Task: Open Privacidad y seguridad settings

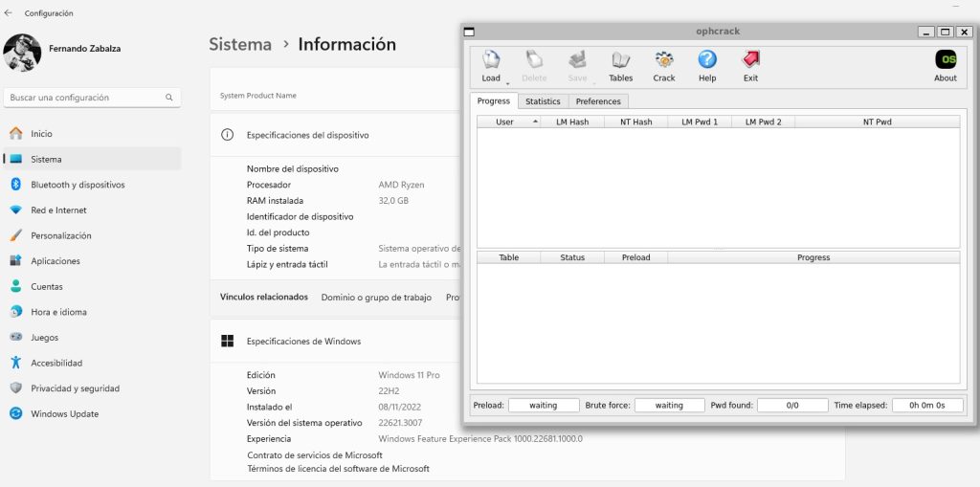Action: (92, 388)
